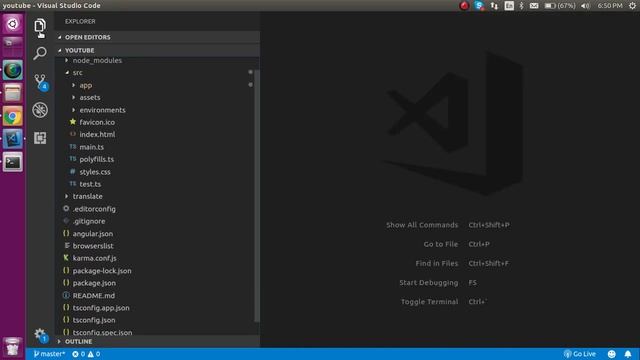Open the Trash in the dock
This screenshot has width=640, height=360.
click(x=13, y=347)
